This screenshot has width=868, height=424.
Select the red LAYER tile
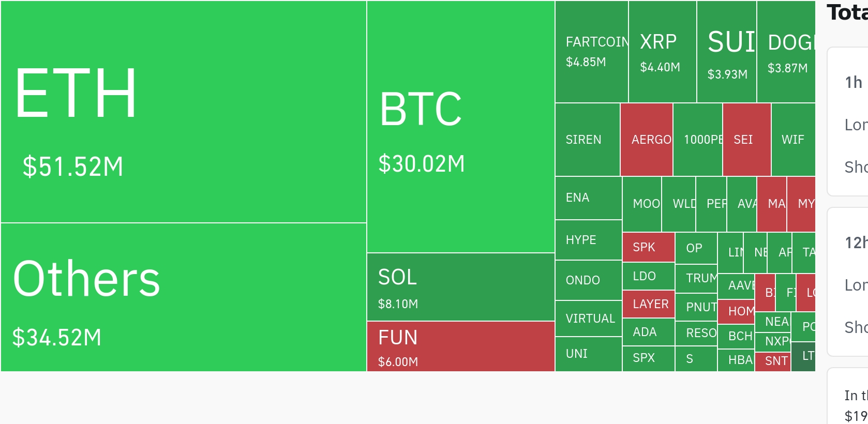tap(649, 304)
